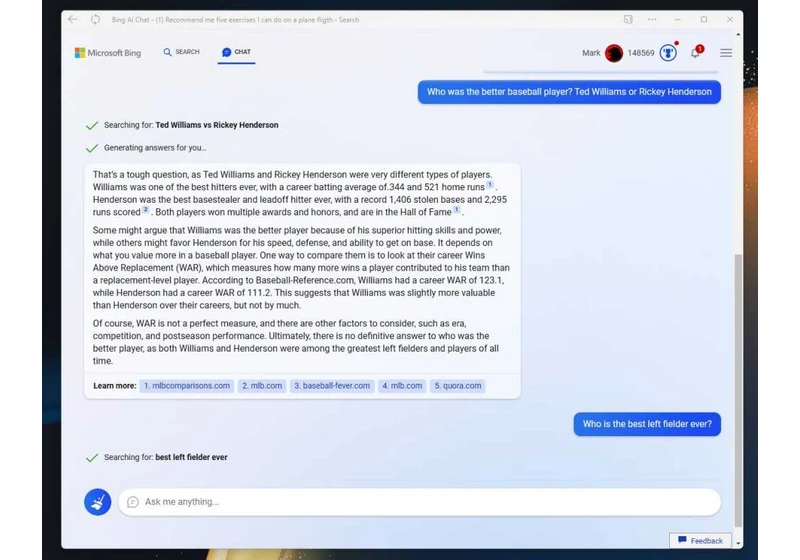
Task: Click the citation 2 after runs scored
Action: 145,210
